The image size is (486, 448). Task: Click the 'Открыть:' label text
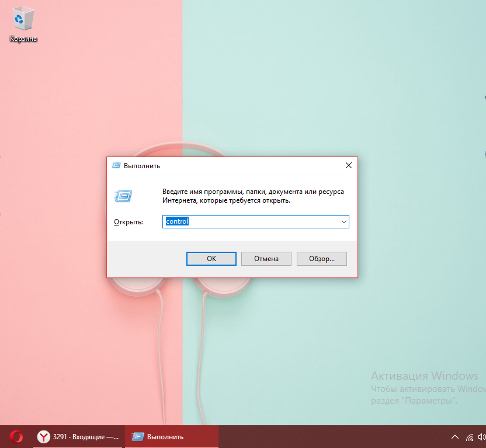(x=129, y=222)
